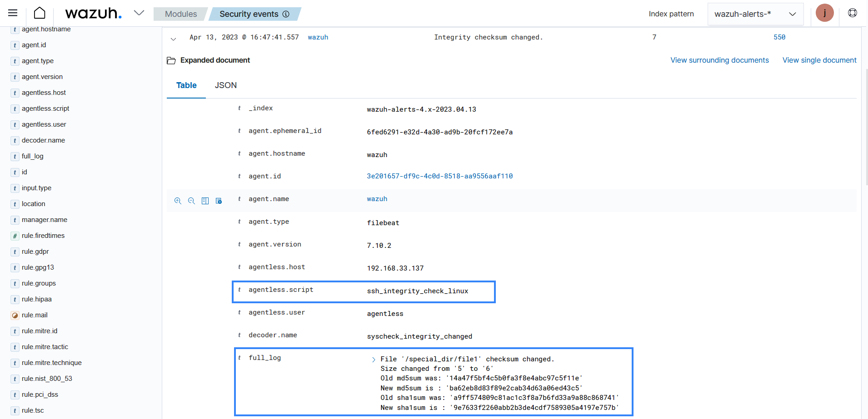The height and width of the screenshot is (419, 868).
Task: Open the Modules breadcrumb
Action: [x=181, y=14]
